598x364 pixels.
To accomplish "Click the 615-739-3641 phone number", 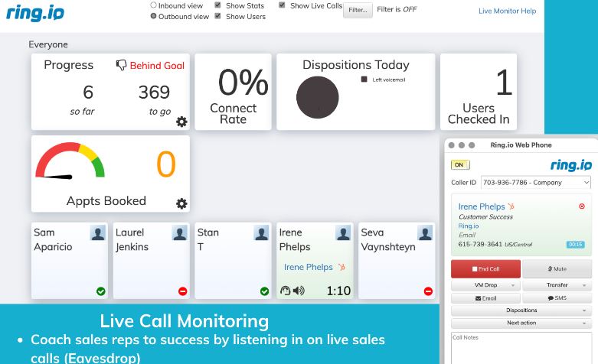I will coord(480,244).
